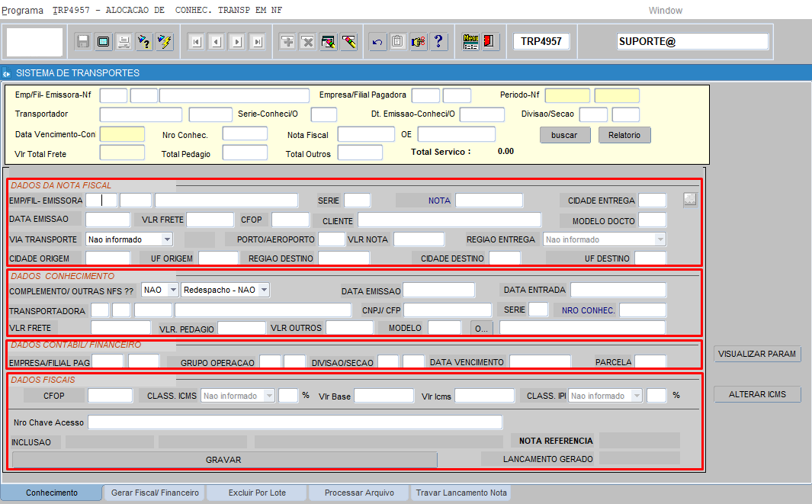Click the CIDADE DESTINO field

(505, 258)
